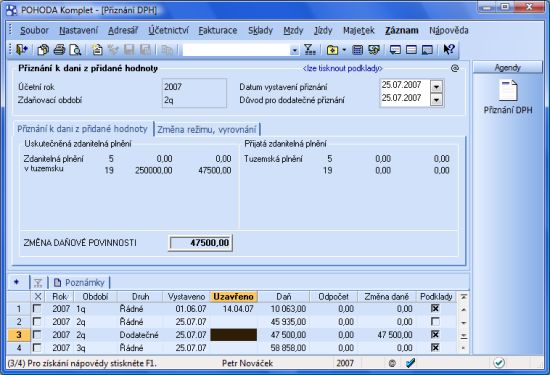The width and height of the screenshot is (550, 375).
Task: Click the 47500,00 tax change button
Action: coord(200,243)
